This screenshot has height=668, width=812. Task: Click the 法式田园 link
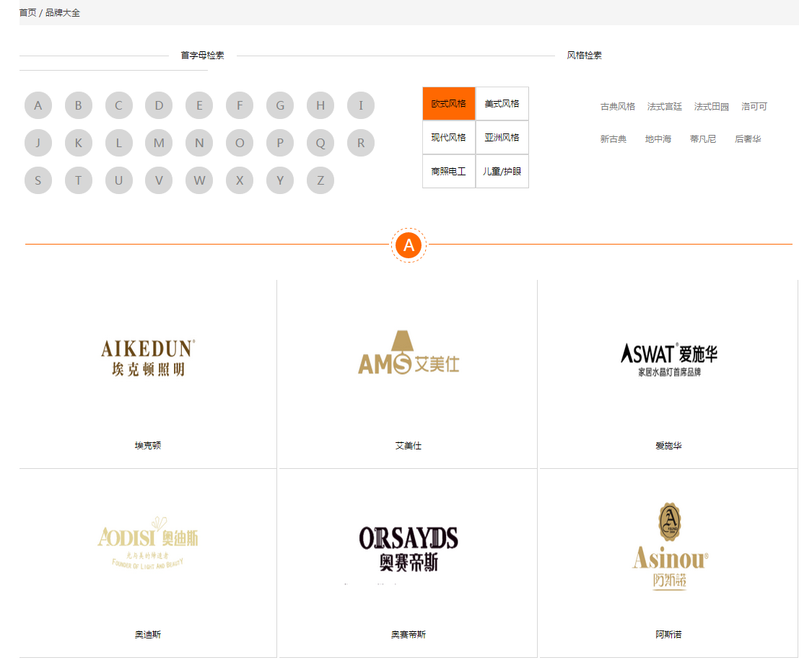[712, 107]
